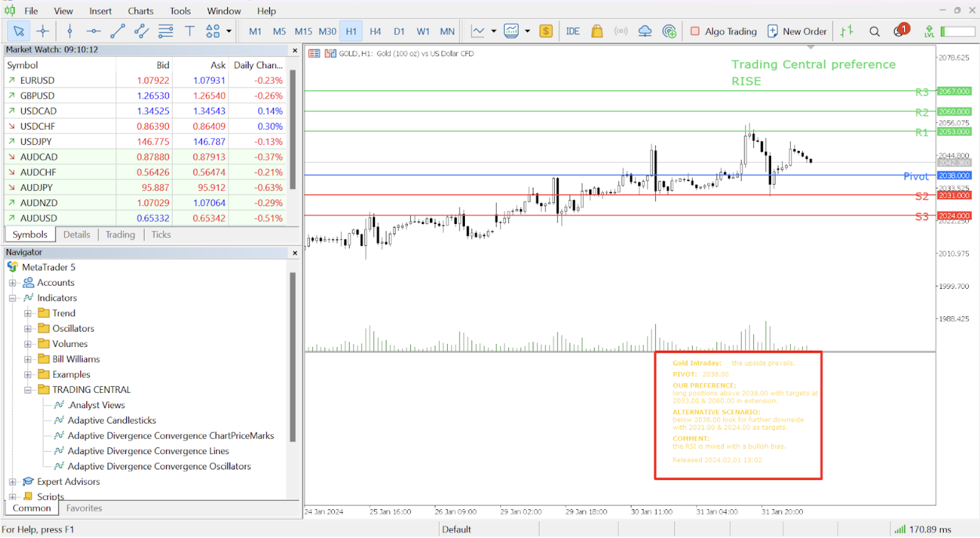
Task: Click the New Order button
Action: [797, 31]
